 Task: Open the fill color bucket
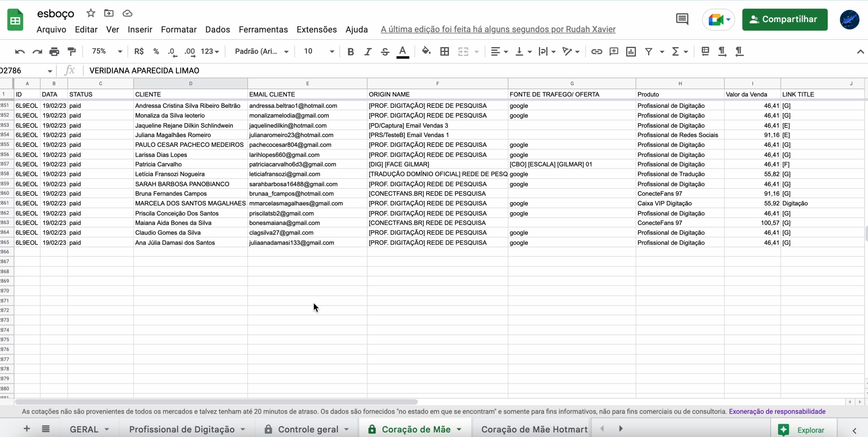[x=426, y=51]
